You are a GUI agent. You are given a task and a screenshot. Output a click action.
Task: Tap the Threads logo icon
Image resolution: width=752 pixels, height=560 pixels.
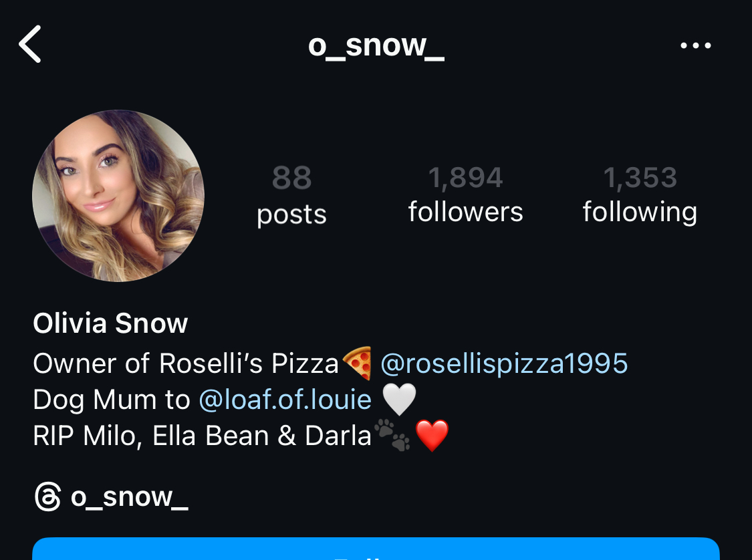pyautogui.click(x=48, y=497)
